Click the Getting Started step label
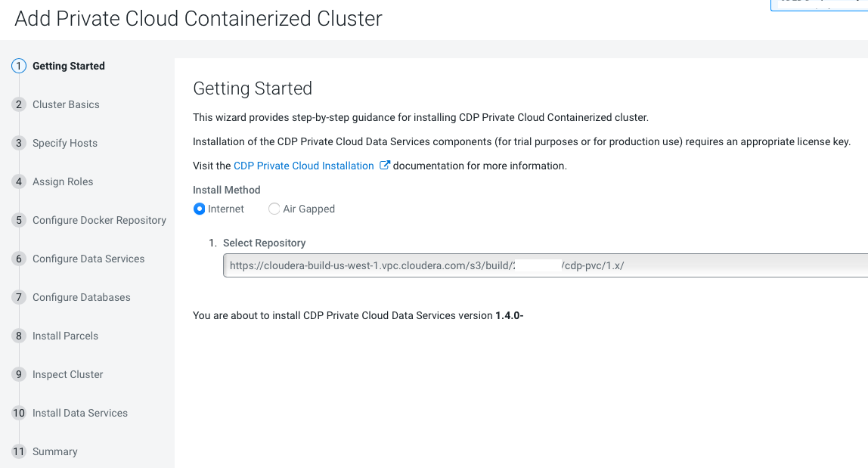The width and height of the screenshot is (868, 468). coord(69,66)
